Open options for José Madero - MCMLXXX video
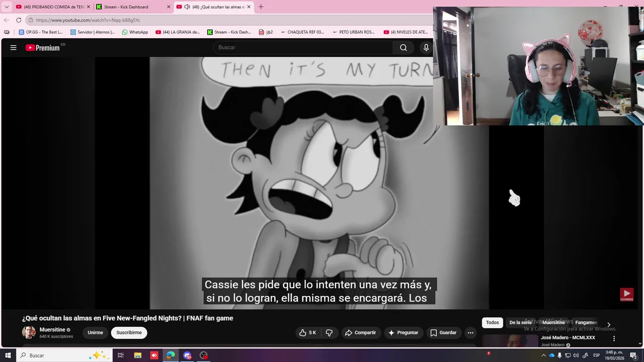Viewport: 644px width, 362px height. [x=614, y=338]
